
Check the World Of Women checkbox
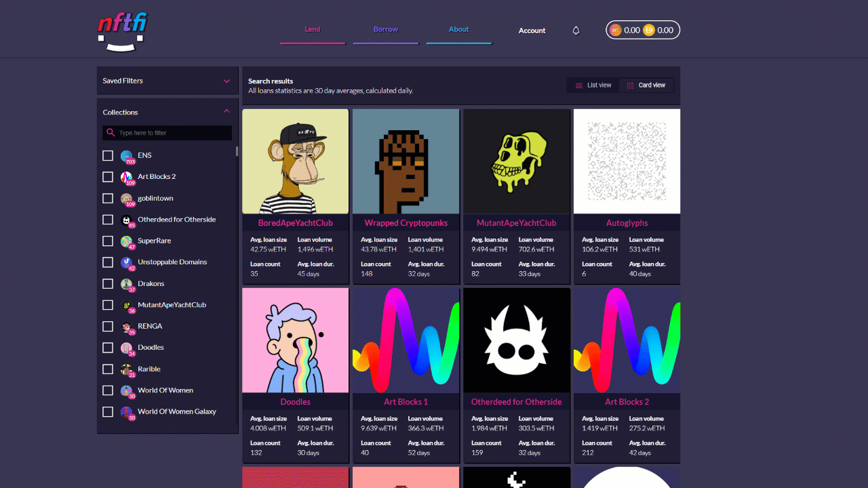[x=108, y=390]
